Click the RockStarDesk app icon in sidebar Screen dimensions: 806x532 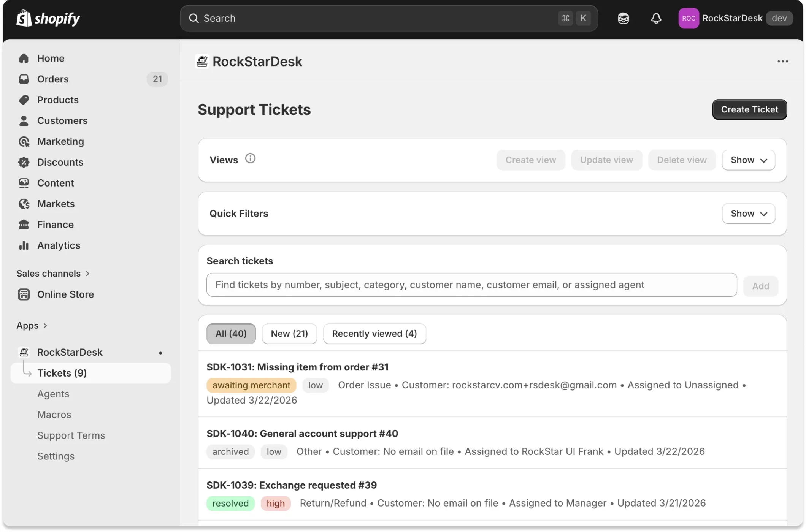pyautogui.click(x=24, y=352)
